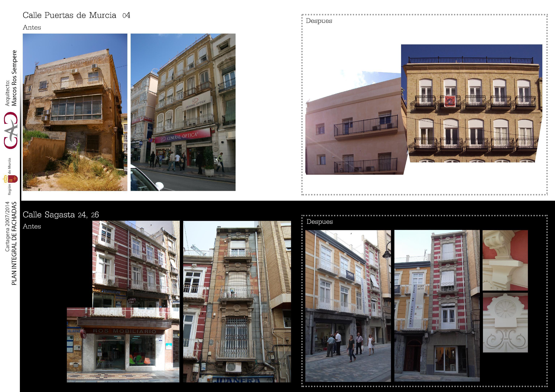Click the 'Antes' label under Puertas de Murcia
This screenshot has height=392, width=555.
32,28
